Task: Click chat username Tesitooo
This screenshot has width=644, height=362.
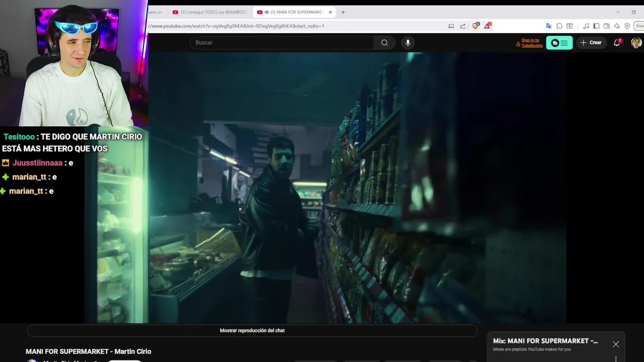Action: point(19,137)
